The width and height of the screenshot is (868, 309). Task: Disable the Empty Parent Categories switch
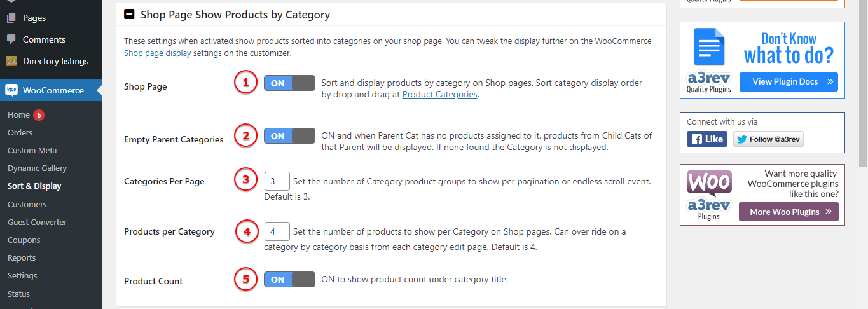tap(289, 135)
